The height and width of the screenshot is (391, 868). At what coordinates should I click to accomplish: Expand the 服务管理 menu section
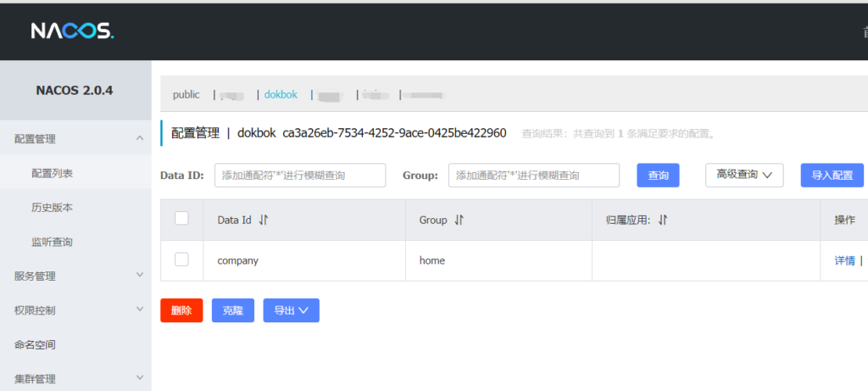click(140, 276)
